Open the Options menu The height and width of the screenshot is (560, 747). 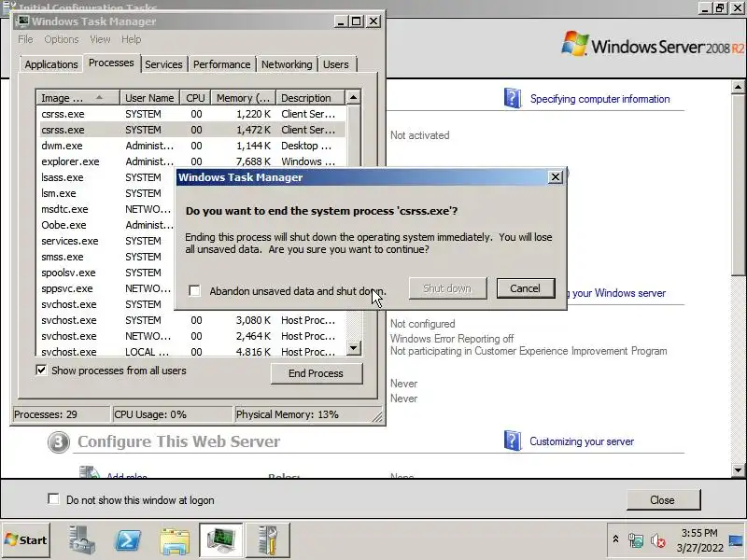62,39
